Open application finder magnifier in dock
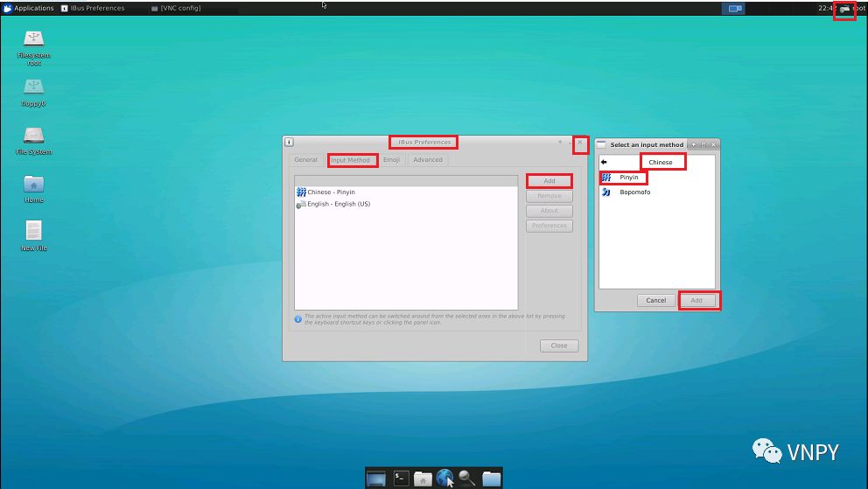Image resolution: width=868 pixels, height=489 pixels. click(467, 478)
